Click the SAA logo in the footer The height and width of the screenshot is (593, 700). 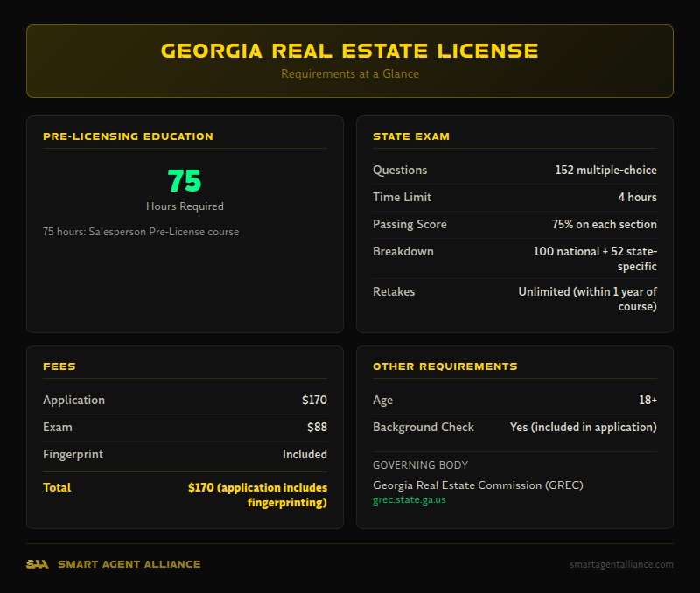click(38, 564)
